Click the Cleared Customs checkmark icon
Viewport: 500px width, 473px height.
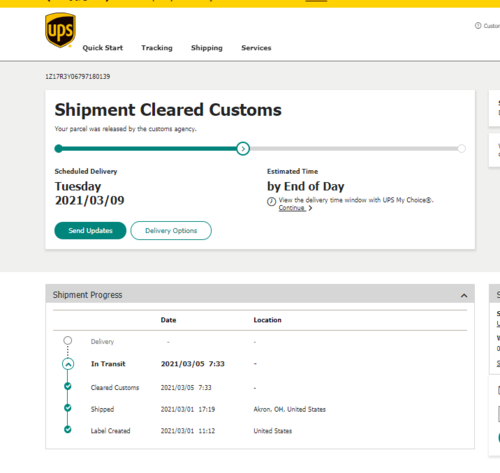click(x=68, y=386)
